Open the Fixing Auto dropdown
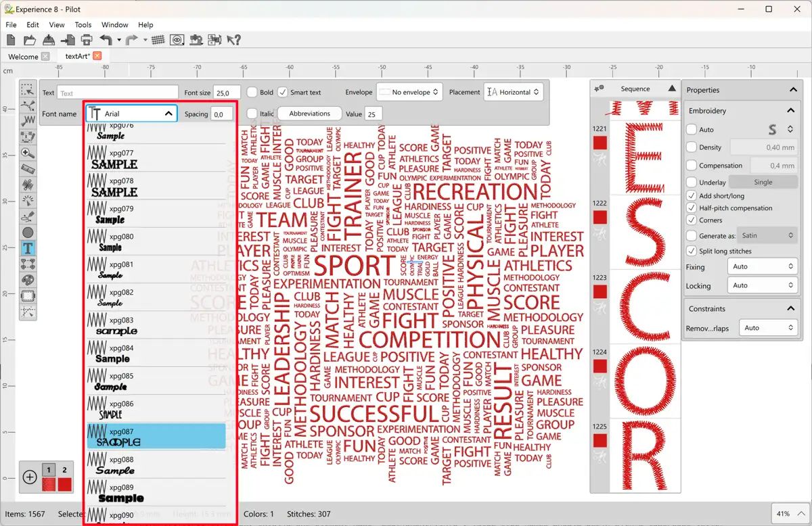 click(x=761, y=267)
